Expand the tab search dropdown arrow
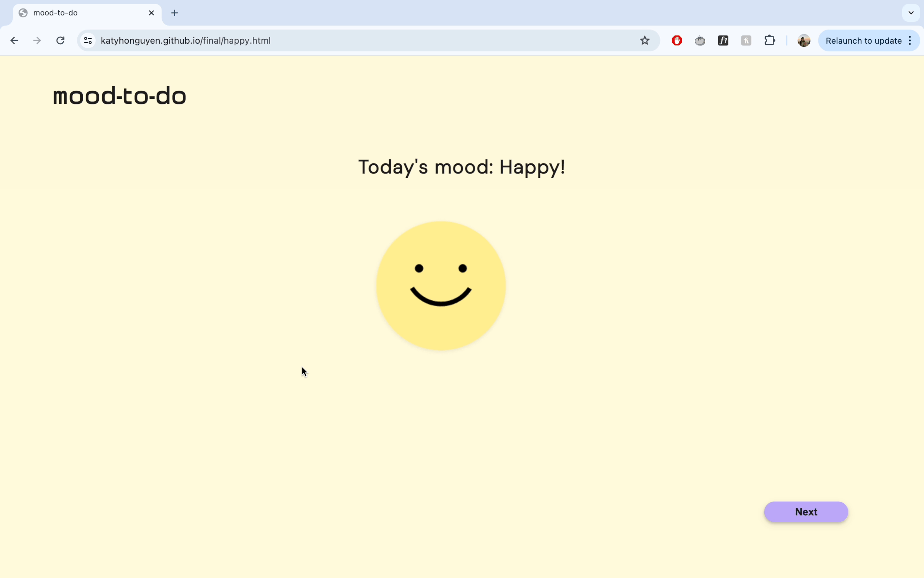Screen dimensions: 924x578 point(911,13)
